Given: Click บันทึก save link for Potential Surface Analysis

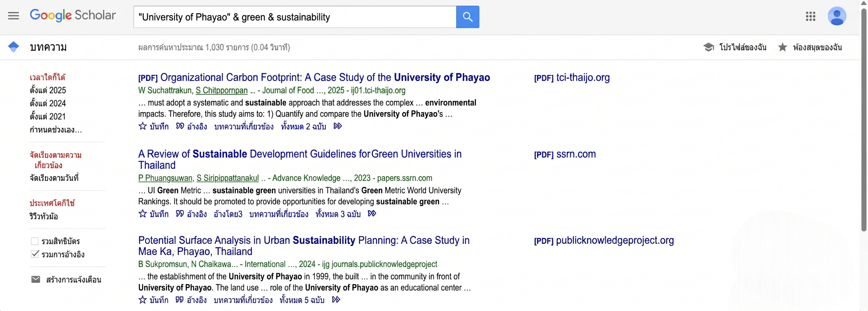Looking at the screenshot, I should pos(159,300).
